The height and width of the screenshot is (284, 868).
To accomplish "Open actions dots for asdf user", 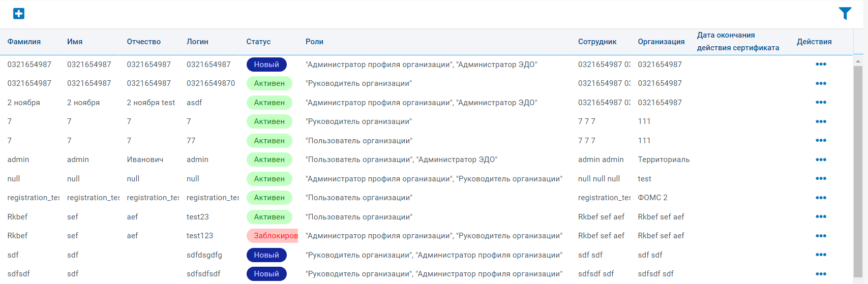I will tap(821, 103).
